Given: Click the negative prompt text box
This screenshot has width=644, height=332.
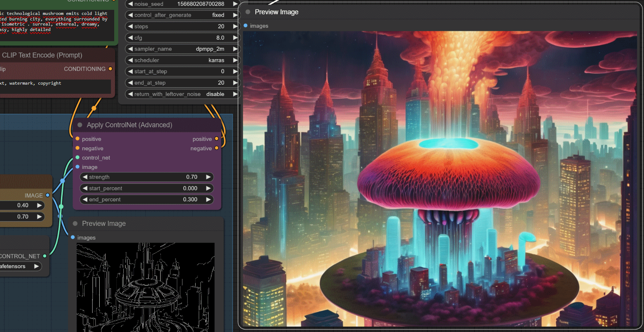Looking at the screenshot, I should click(x=55, y=86).
